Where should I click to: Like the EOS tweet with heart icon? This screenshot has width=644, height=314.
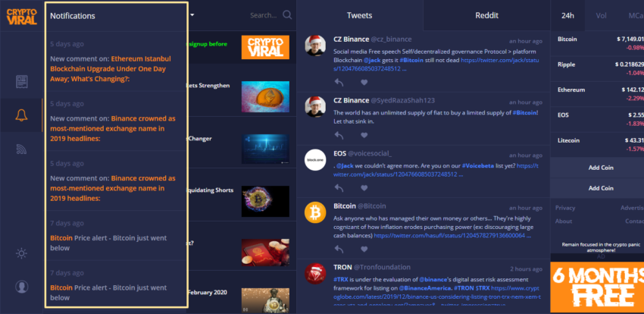tap(364, 188)
